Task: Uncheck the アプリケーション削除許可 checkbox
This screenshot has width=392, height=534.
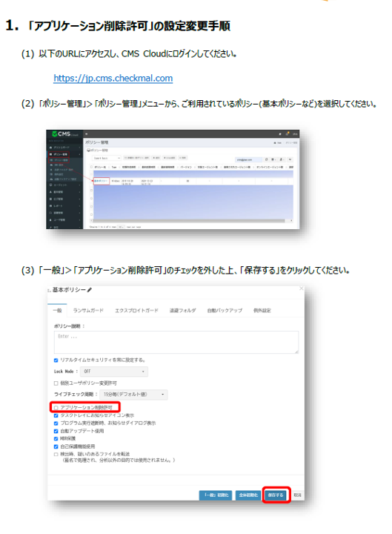Action: [56, 407]
